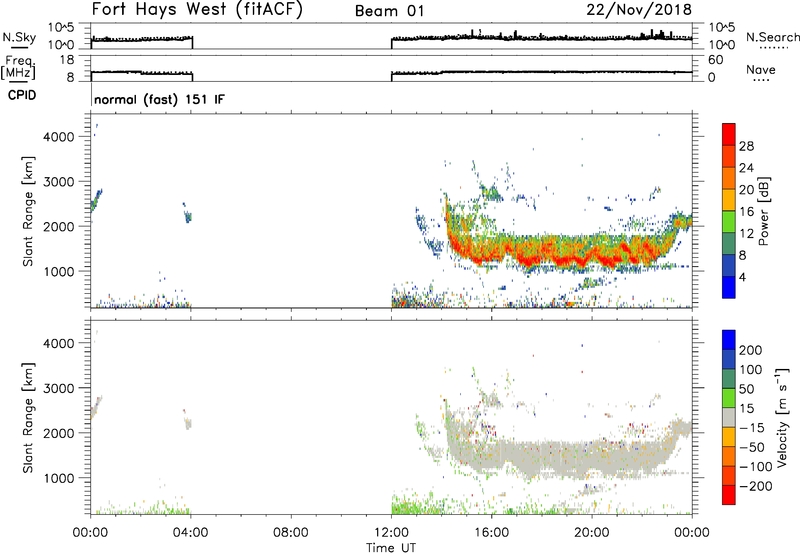Image resolution: width=800 pixels, height=554 pixels.
Task: Click the '4' tick on the Power colorbar
Action: pyautogui.click(x=742, y=277)
